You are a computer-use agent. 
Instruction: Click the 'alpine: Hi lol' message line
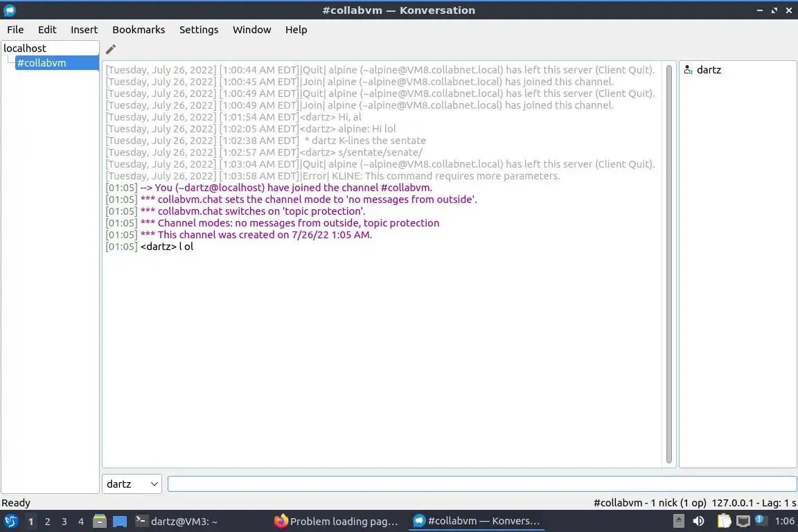(250, 129)
